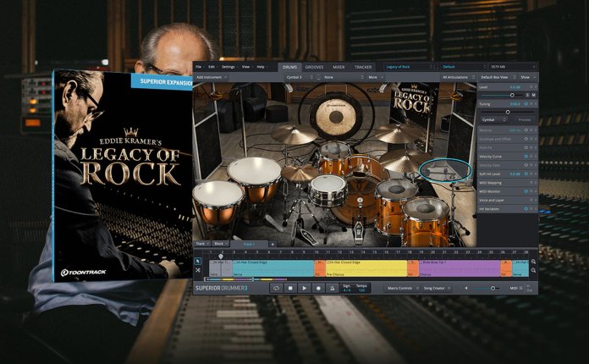Open the Cymbal 3 instrument selector

[x=300, y=77]
